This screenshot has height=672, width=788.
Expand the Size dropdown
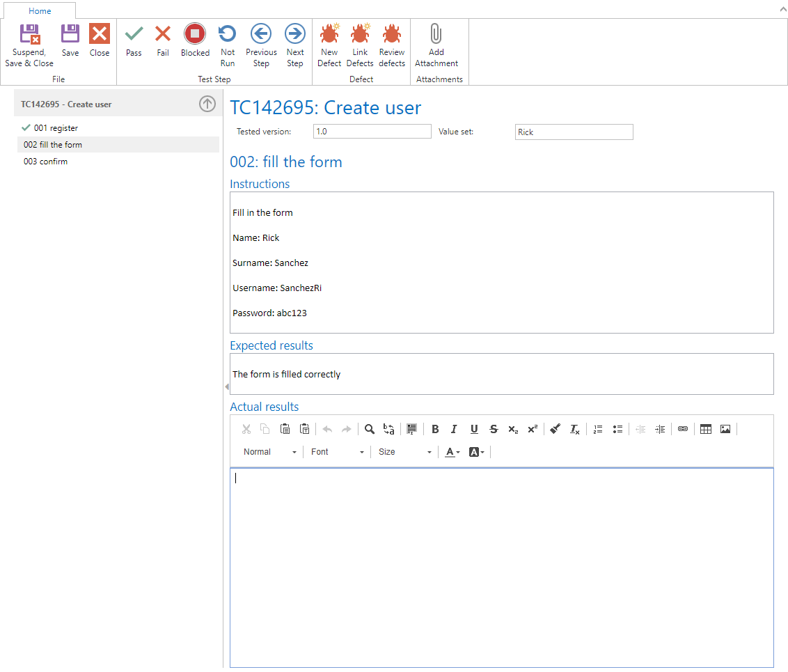coord(405,452)
